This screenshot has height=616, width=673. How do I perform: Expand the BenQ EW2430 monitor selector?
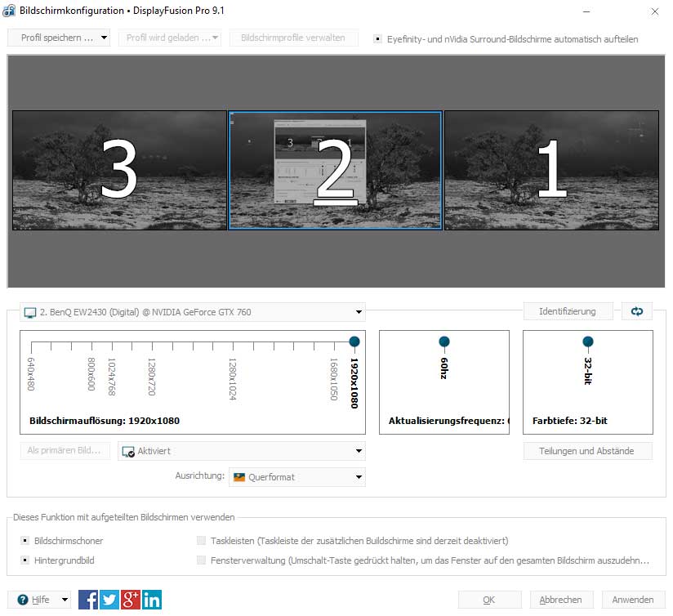click(193, 312)
